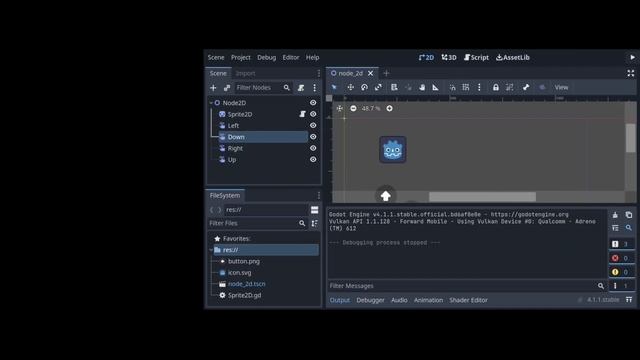Toggle collapse duplicate messages icon
This screenshot has width=640, height=360.
pos(615,228)
